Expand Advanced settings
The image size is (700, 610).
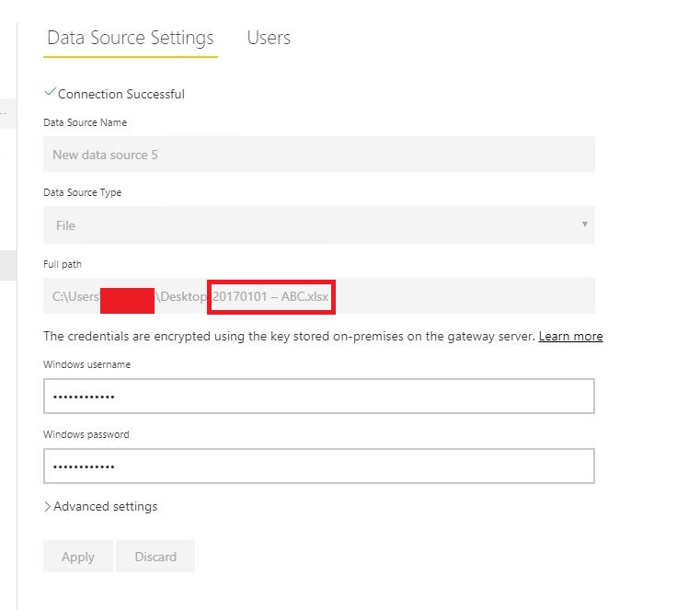(101, 506)
